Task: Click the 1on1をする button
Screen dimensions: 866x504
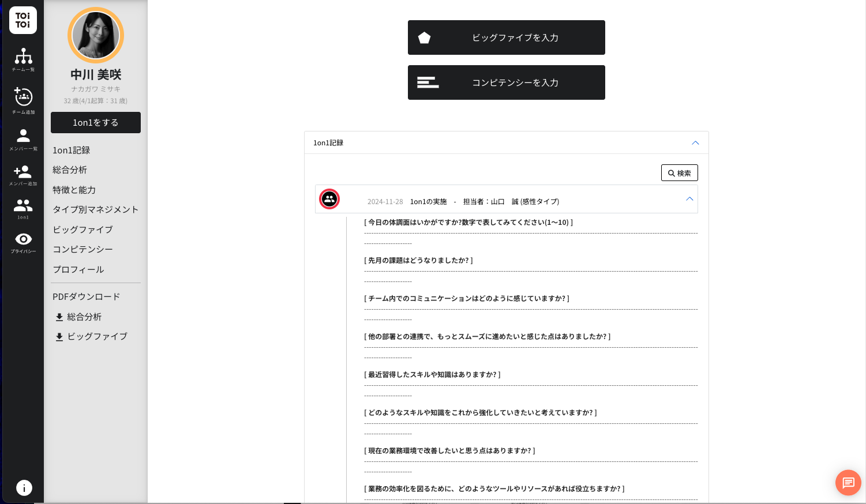Action: pyautogui.click(x=96, y=123)
